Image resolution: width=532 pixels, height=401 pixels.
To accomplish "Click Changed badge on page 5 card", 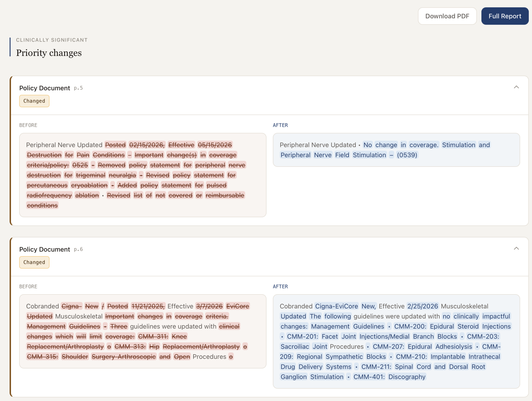I will pos(34,101).
